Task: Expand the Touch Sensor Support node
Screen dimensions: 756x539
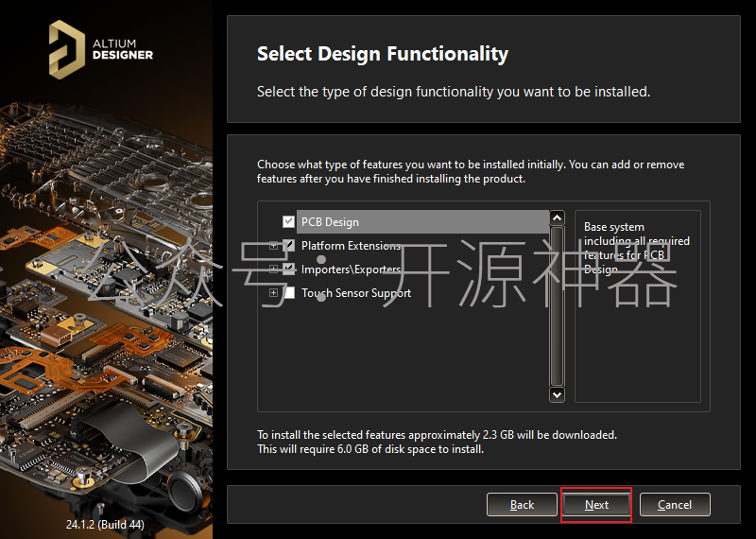Action: point(273,293)
